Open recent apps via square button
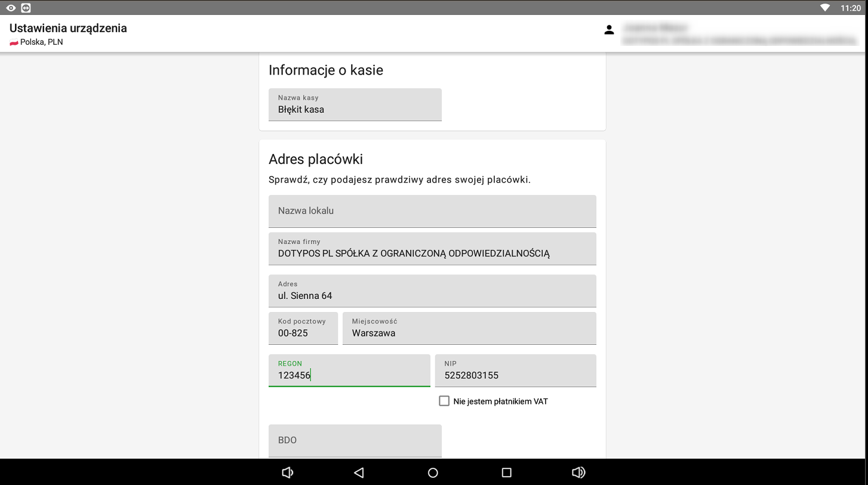 [x=506, y=472]
